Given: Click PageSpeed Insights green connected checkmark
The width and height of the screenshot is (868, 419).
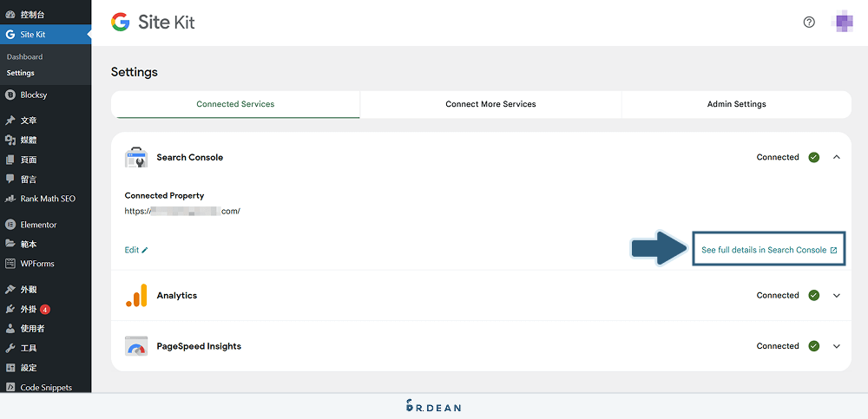Looking at the screenshot, I should pos(814,346).
